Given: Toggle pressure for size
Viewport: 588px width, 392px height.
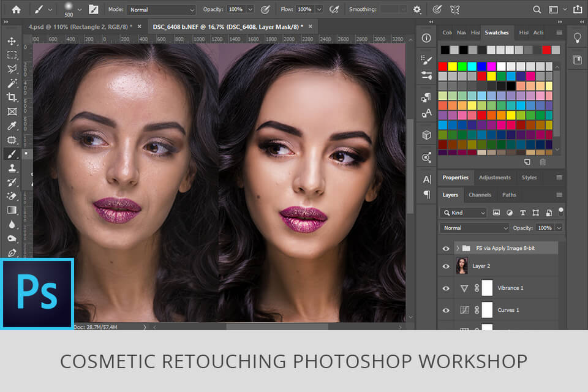Looking at the screenshot, I should 437,9.
